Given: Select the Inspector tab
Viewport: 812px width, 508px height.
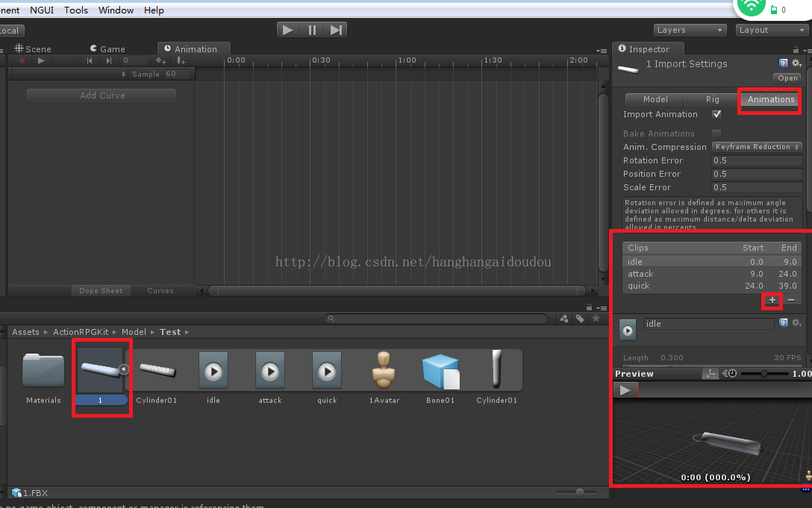Looking at the screenshot, I should pos(649,48).
